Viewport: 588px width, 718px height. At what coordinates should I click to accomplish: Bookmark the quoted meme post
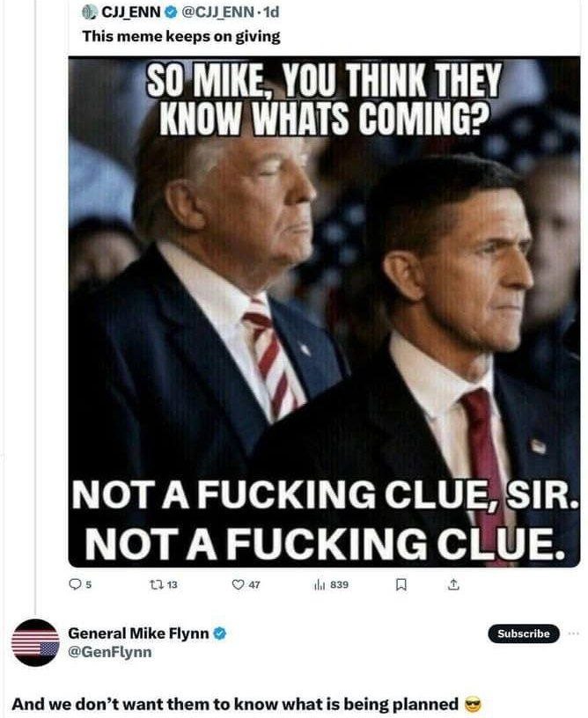click(x=401, y=583)
